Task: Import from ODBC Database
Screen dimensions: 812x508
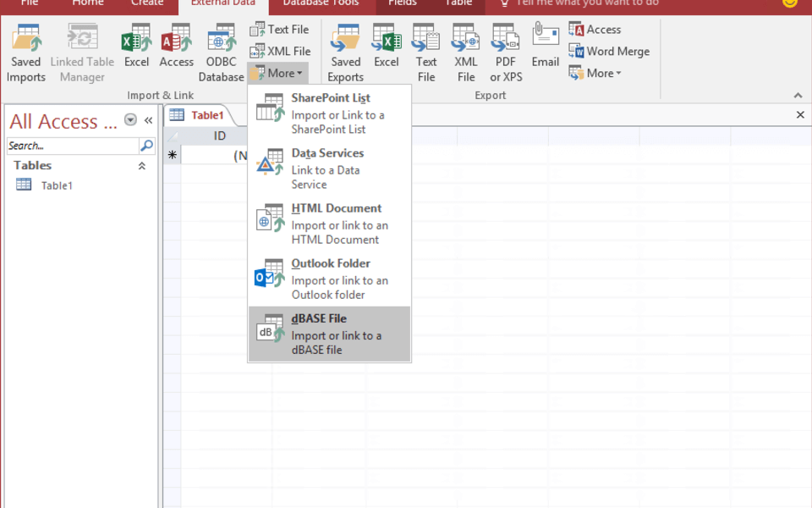Action: [221, 52]
